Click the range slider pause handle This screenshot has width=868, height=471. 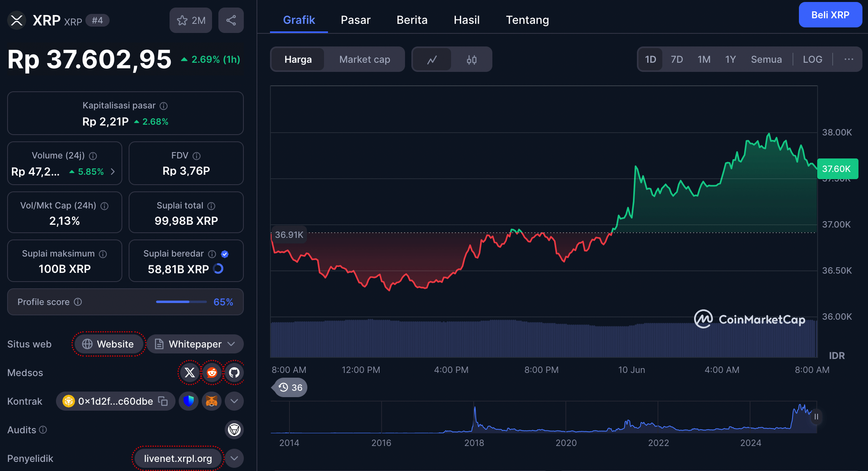(x=816, y=417)
